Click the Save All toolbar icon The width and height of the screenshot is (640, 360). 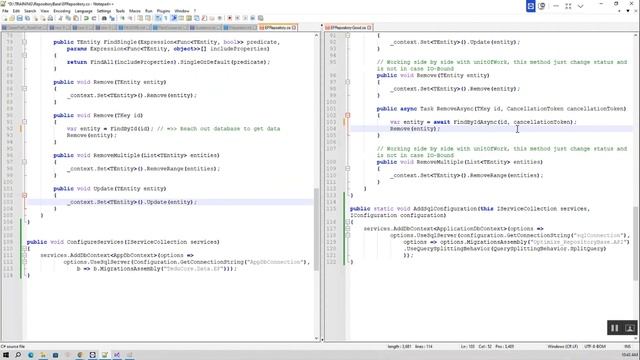pyautogui.click(x=27, y=18)
